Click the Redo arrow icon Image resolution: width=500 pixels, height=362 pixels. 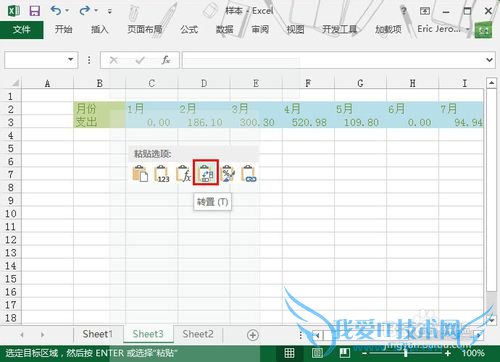pyautogui.click(x=85, y=11)
